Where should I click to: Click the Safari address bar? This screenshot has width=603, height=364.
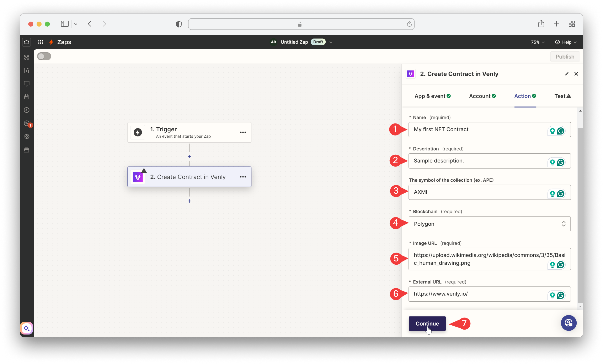[301, 24]
